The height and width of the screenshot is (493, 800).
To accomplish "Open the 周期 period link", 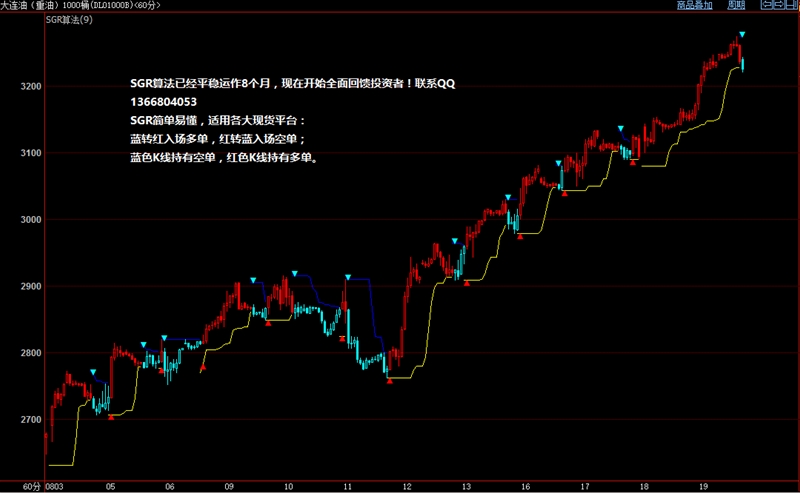I will [x=736, y=5].
